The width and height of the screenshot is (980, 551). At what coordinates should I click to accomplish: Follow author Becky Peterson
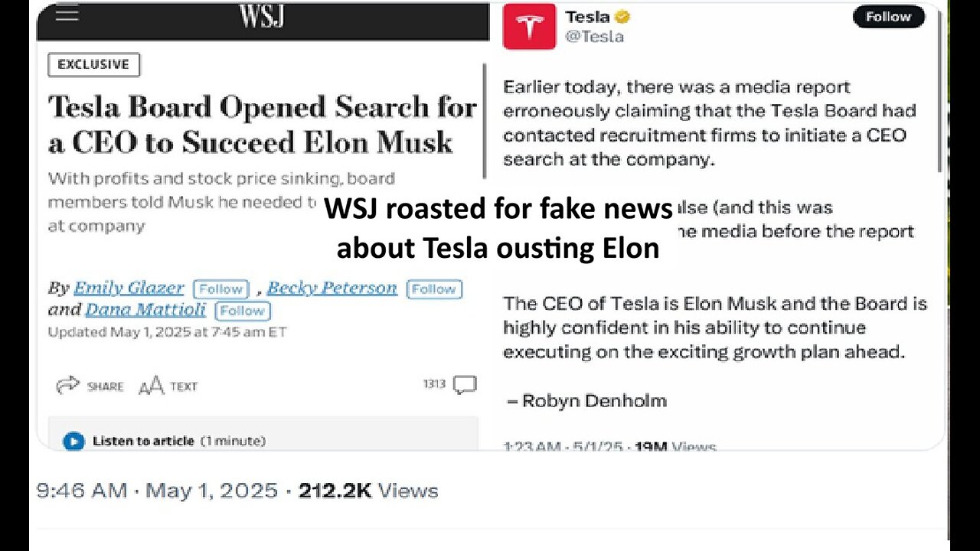[434, 289]
